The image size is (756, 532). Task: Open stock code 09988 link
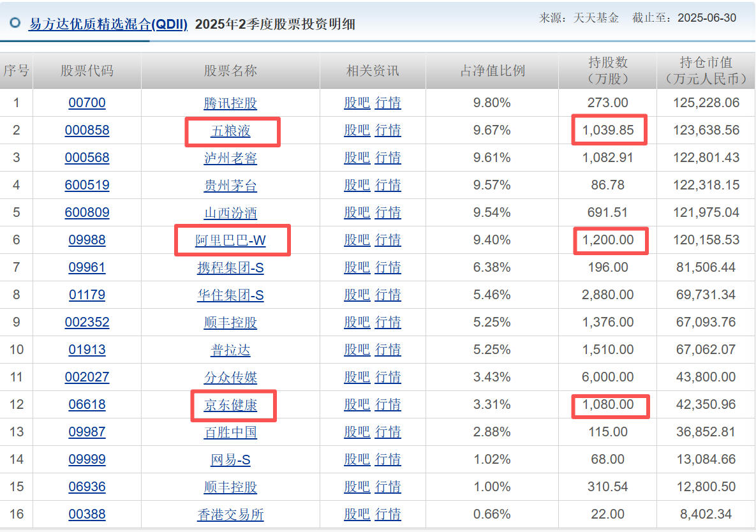(87, 240)
